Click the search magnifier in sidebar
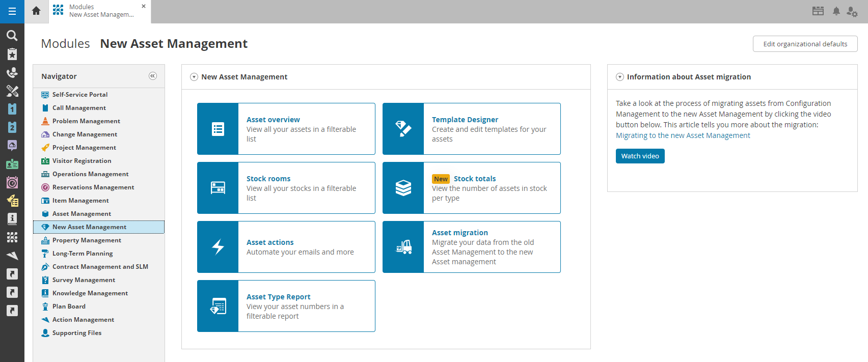This screenshot has width=868, height=362. click(x=12, y=35)
